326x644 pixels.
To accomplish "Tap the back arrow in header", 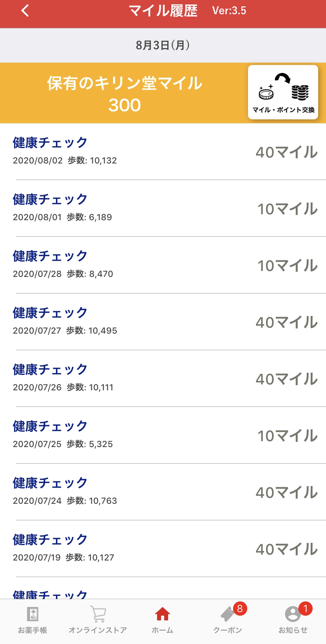I will pyautogui.click(x=25, y=11).
